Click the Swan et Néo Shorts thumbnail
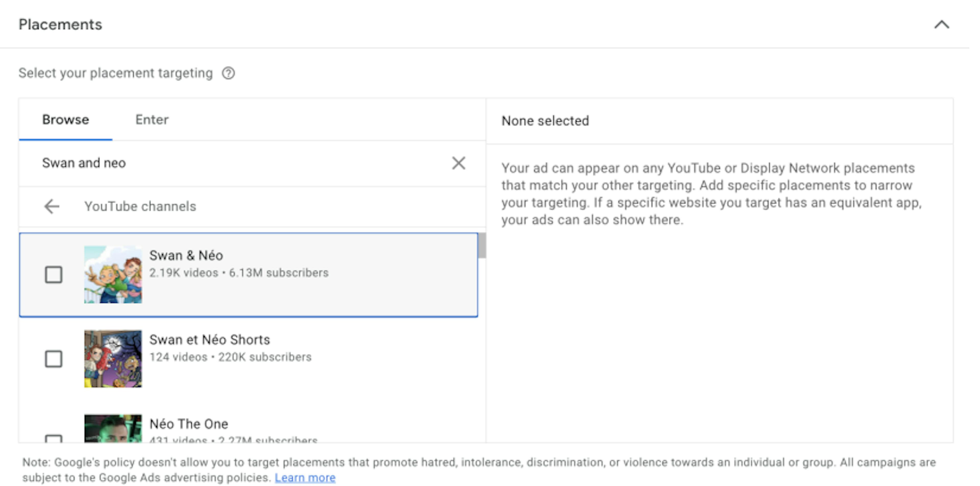Viewport: 980px width, 486px height. 113,359
